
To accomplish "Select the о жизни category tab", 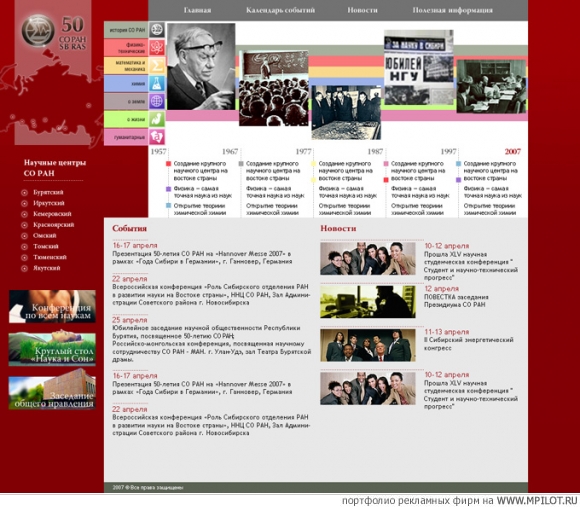I will (126, 119).
